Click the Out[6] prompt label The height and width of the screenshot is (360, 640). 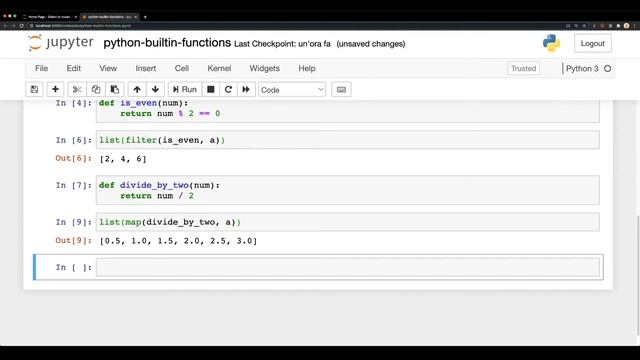74,158
